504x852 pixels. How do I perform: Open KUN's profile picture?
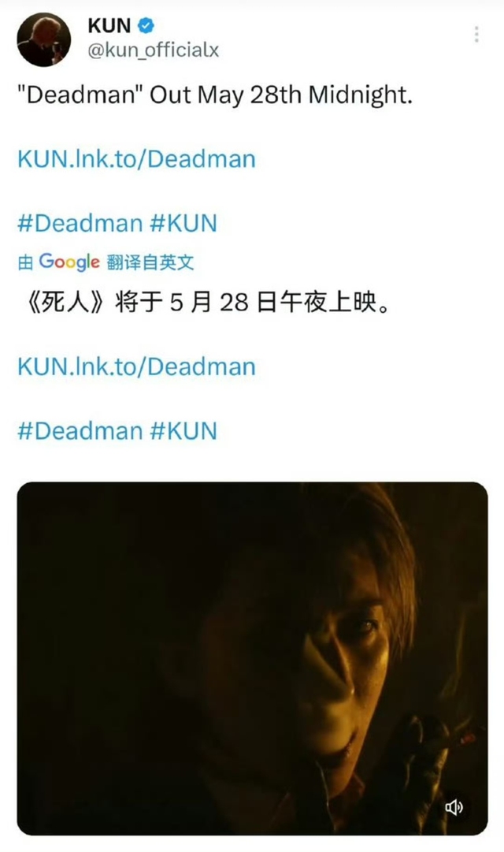(43, 39)
